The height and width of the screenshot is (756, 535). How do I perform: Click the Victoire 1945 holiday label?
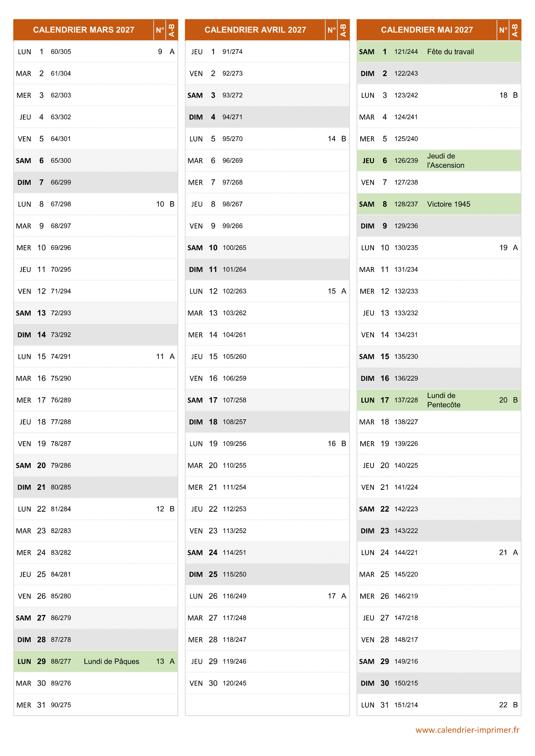coord(448,204)
